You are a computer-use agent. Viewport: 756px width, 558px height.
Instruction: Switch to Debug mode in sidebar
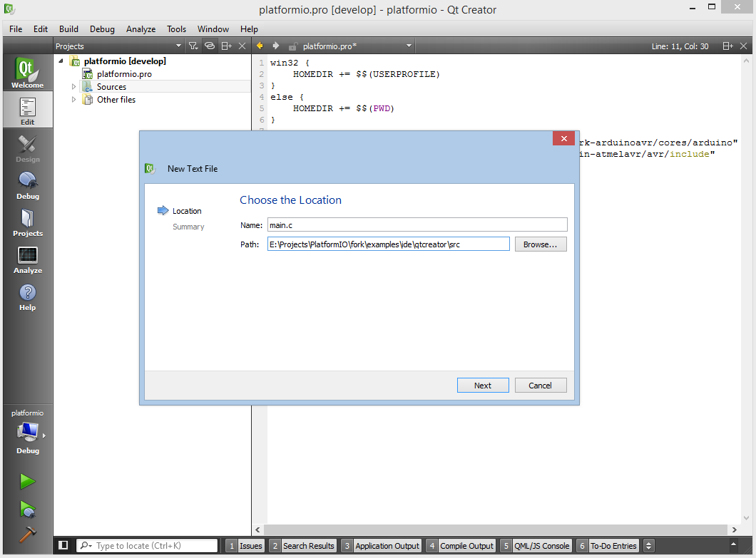point(28,185)
